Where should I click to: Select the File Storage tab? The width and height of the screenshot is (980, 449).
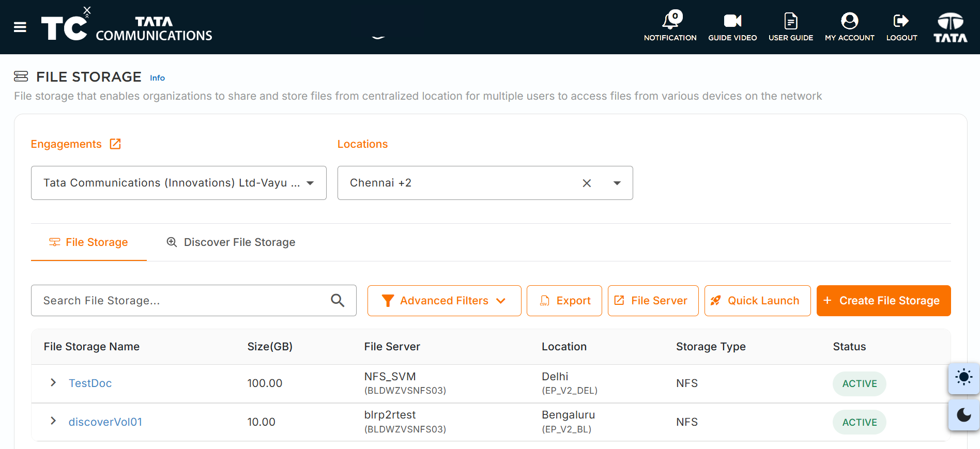(89, 242)
